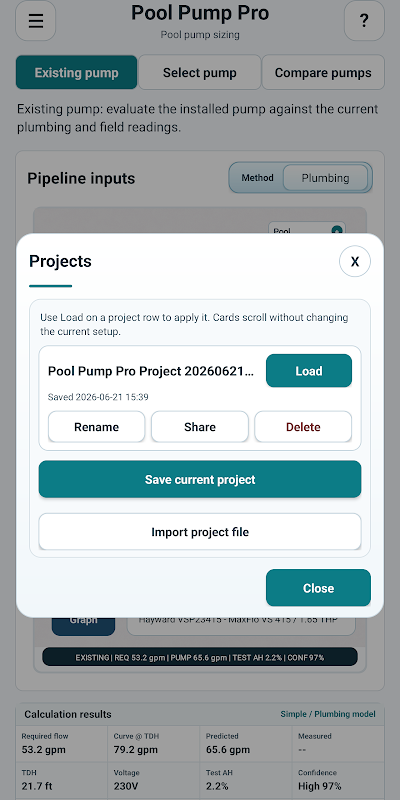Share the saved project
The image size is (400, 800).
coord(199,427)
